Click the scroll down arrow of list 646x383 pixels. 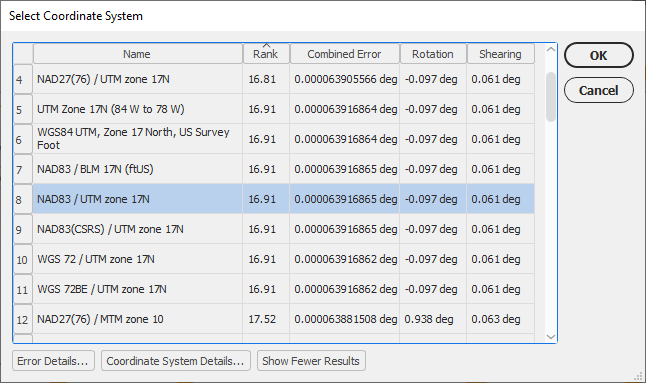coord(551,336)
